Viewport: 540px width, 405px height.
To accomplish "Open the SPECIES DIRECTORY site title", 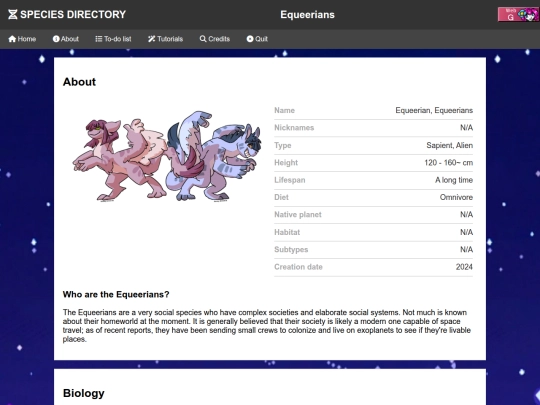I will click(73, 14).
